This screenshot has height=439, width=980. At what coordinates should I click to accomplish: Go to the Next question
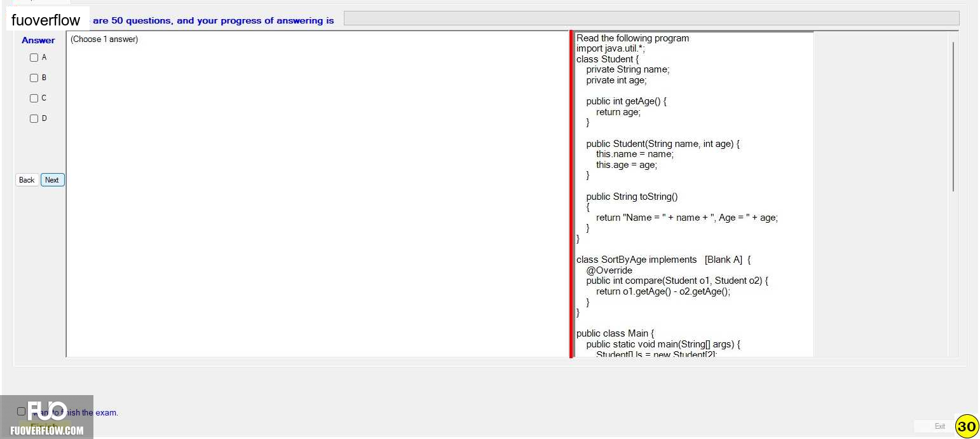[x=53, y=180]
